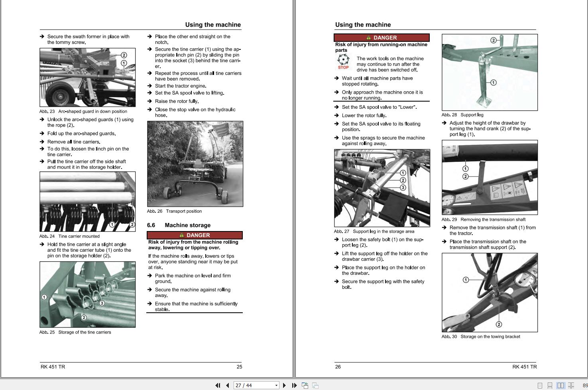Click the grayed next view navigation icon
This screenshot has height=390, width=588.
point(315,385)
